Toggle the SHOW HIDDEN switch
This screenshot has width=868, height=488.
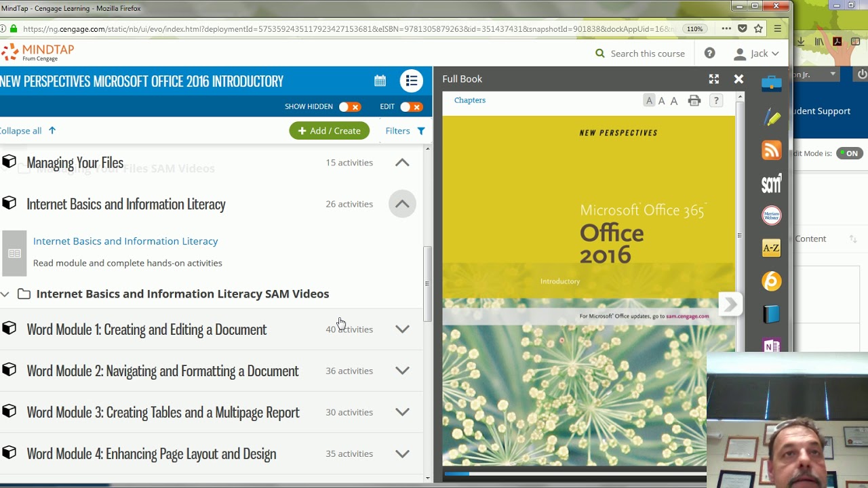(x=350, y=107)
